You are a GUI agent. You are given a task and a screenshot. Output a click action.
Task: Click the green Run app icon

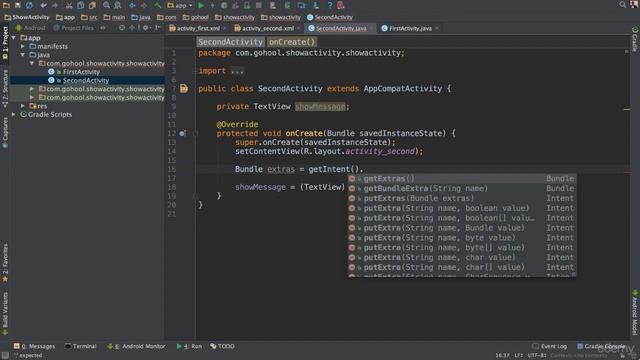pos(201,5)
